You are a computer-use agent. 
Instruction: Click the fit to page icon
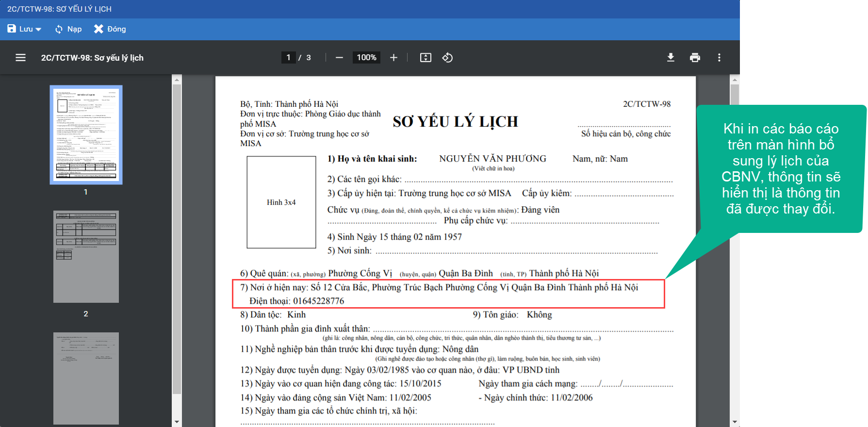coord(426,58)
